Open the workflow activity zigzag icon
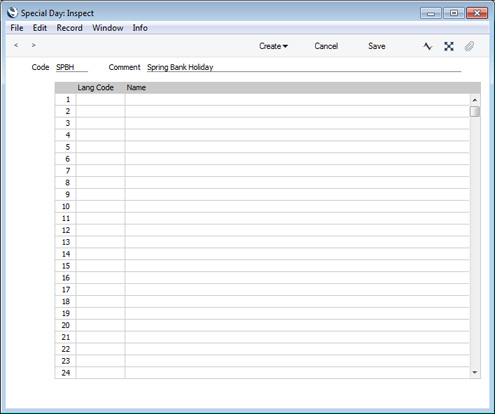 [428, 46]
